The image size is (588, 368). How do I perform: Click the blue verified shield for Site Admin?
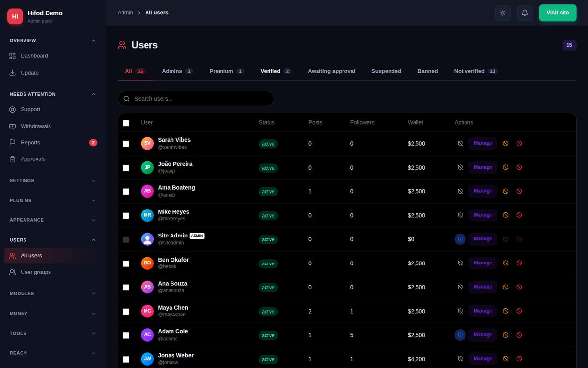tap(460, 239)
